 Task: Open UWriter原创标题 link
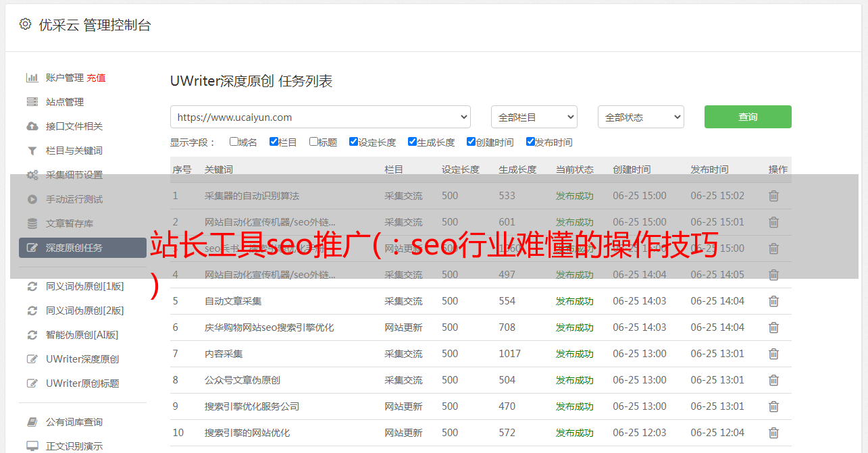tap(82, 383)
